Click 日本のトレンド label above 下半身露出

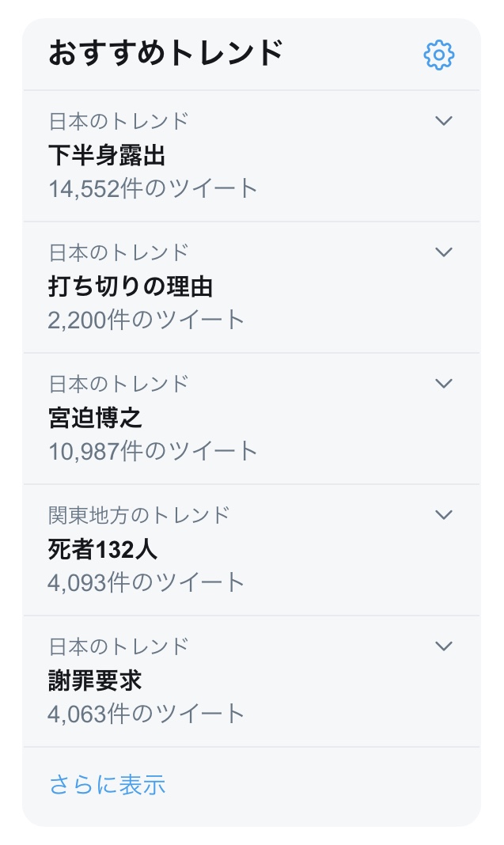pos(119,121)
